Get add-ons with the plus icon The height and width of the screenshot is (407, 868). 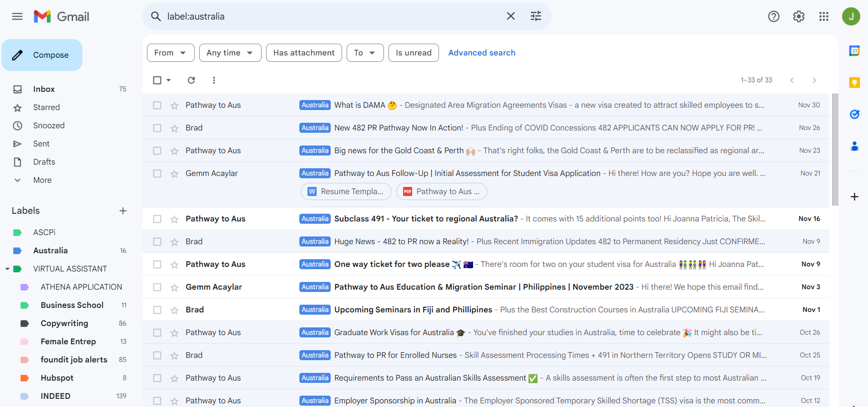854,197
